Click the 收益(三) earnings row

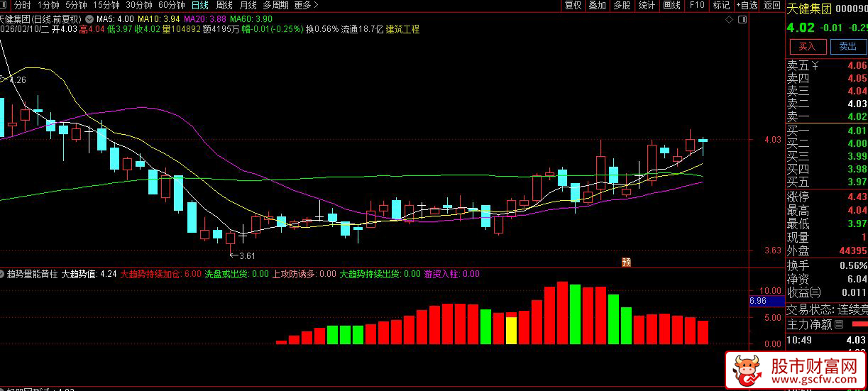tap(827, 292)
